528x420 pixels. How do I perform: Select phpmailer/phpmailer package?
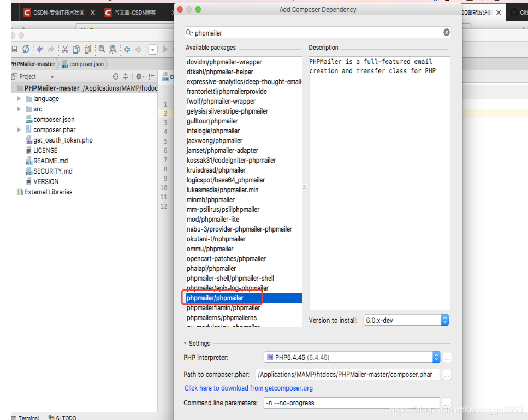[244, 298]
